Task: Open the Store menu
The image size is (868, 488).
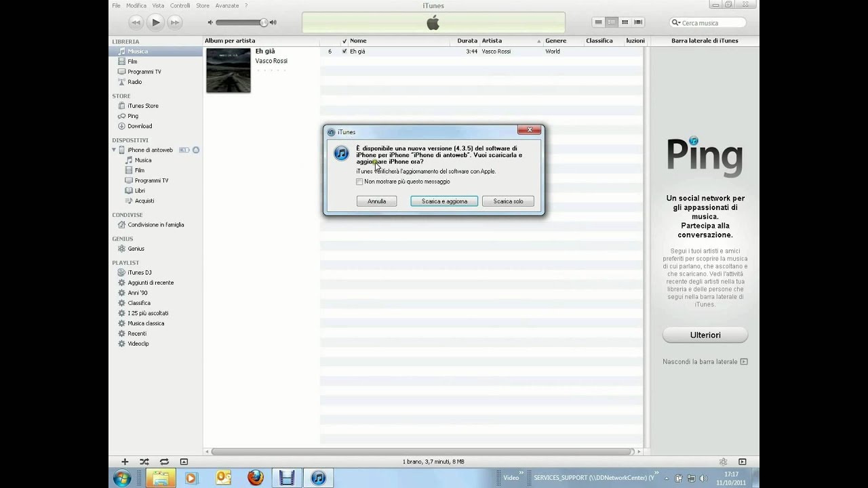Action: pyautogui.click(x=203, y=5)
